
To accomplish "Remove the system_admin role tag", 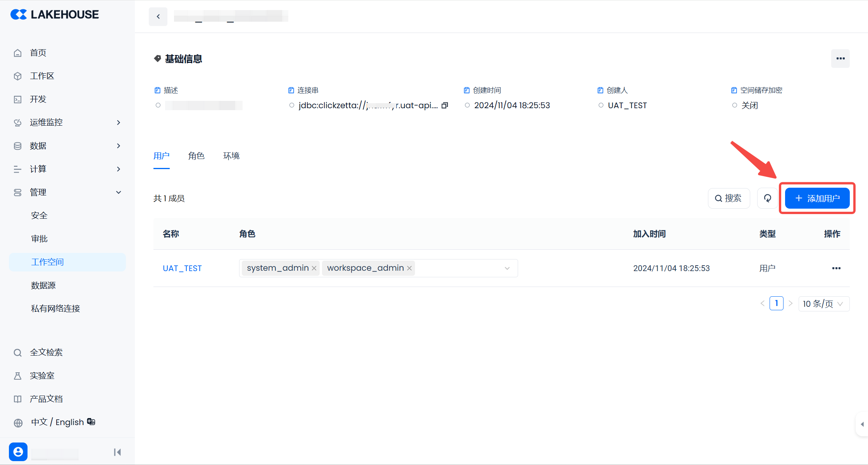I will pyautogui.click(x=314, y=268).
